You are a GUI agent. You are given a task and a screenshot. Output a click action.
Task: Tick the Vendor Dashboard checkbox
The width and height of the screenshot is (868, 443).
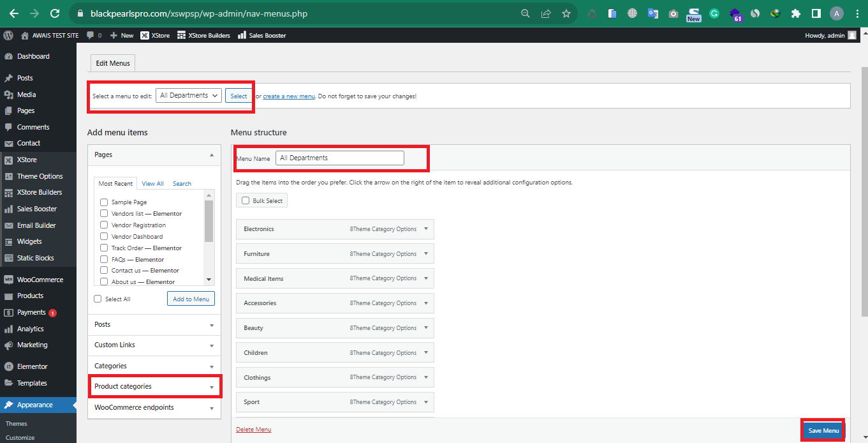pyautogui.click(x=104, y=236)
